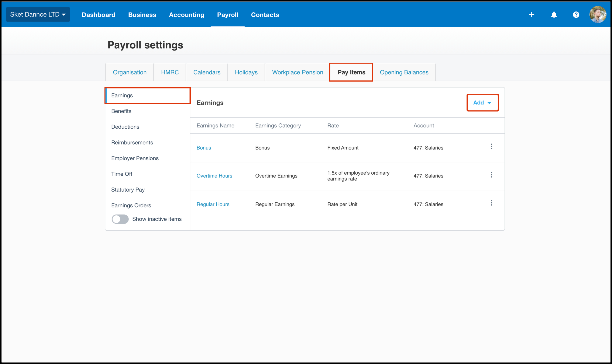Click the Fixed Amount rate cell
The height and width of the screenshot is (364, 612).
[343, 148]
